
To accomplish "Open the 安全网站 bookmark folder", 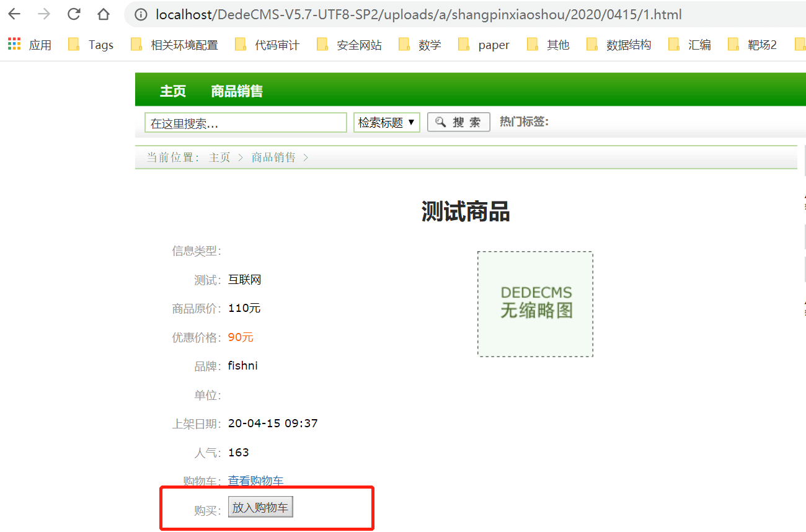I will pos(349,45).
